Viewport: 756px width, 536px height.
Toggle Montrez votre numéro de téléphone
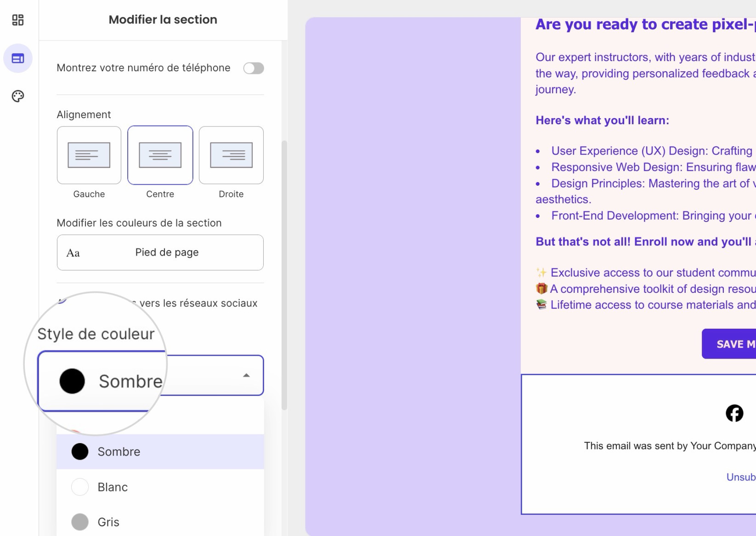(254, 68)
